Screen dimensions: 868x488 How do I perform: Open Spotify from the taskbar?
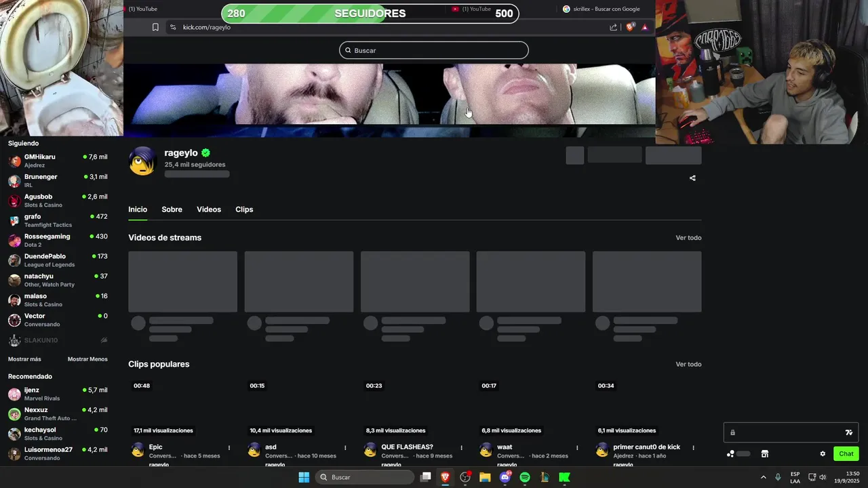tap(525, 477)
